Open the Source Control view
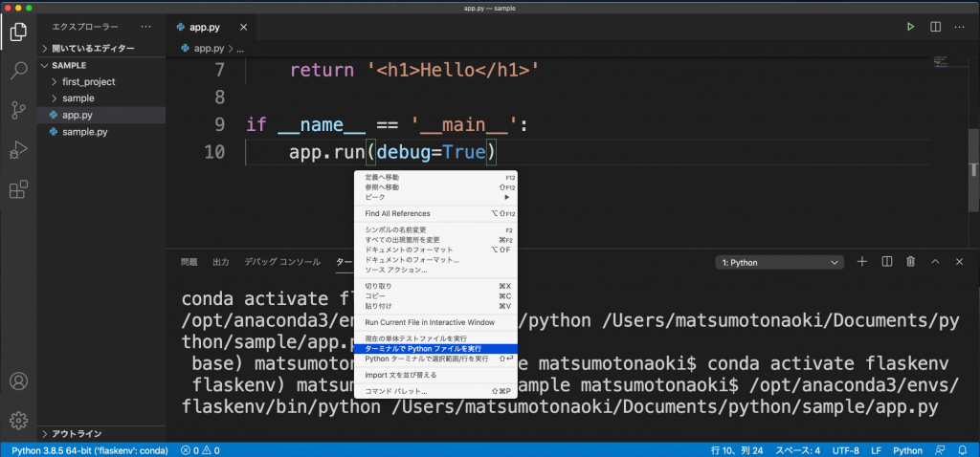 [18, 110]
